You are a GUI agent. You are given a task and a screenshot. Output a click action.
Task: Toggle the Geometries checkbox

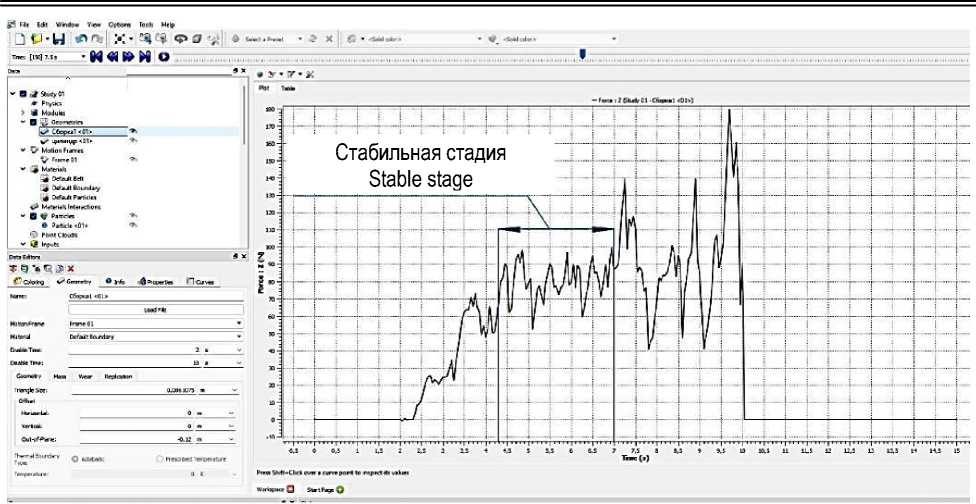point(34,122)
